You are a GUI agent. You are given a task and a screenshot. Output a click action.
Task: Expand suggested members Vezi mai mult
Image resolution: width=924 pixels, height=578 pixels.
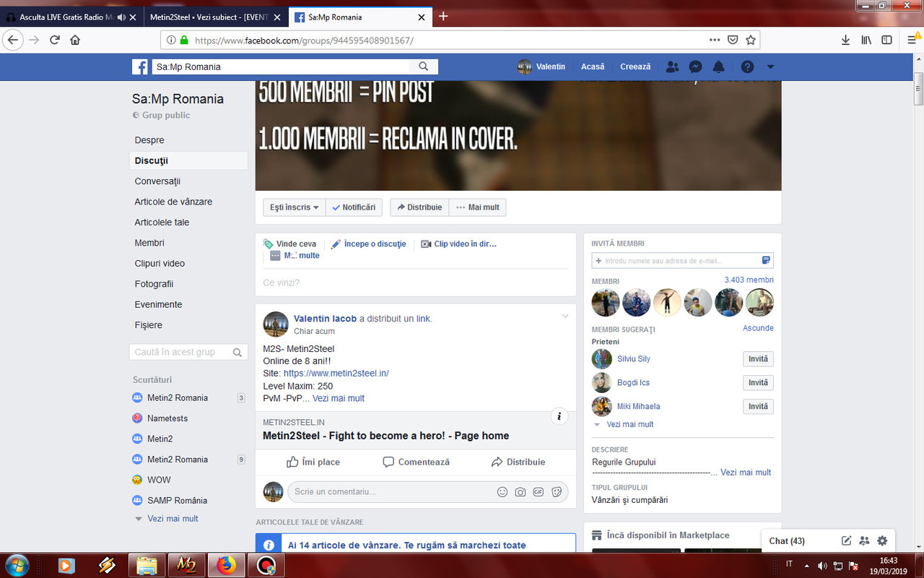(x=630, y=425)
